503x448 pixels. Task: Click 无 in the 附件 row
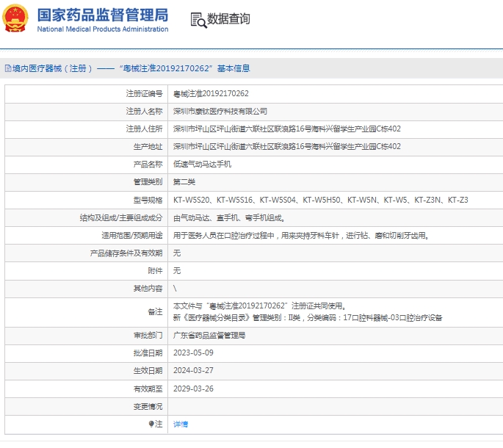click(x=177, y=270)
